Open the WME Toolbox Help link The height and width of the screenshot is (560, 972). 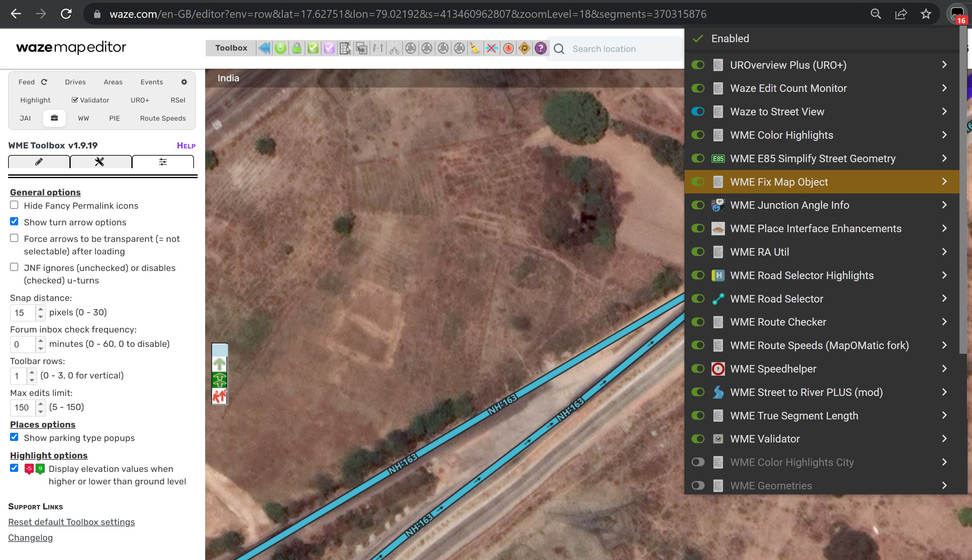pos(186,145)
